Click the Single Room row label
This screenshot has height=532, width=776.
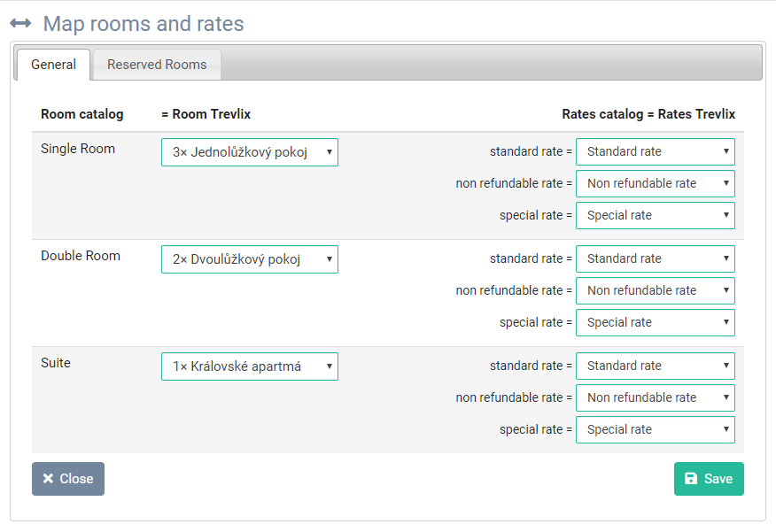78,149
